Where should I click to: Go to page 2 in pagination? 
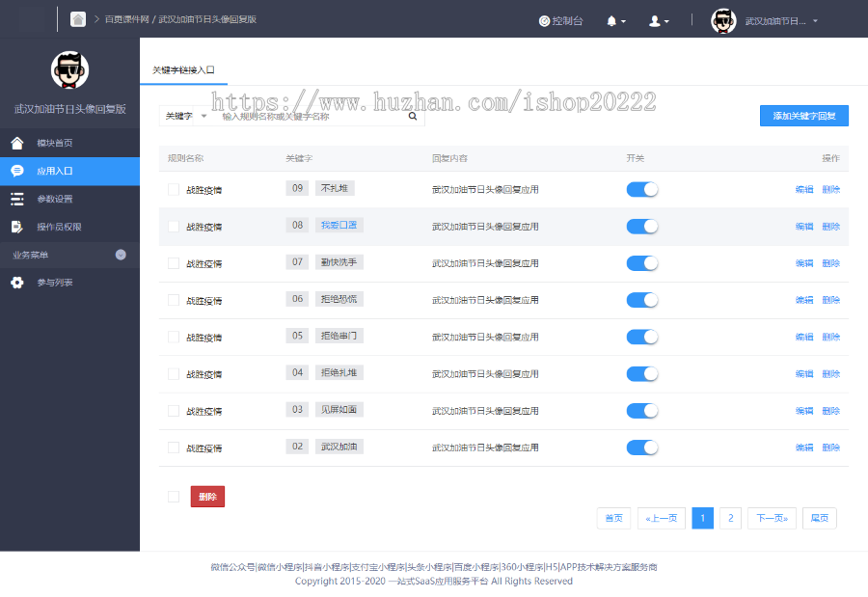731,518
